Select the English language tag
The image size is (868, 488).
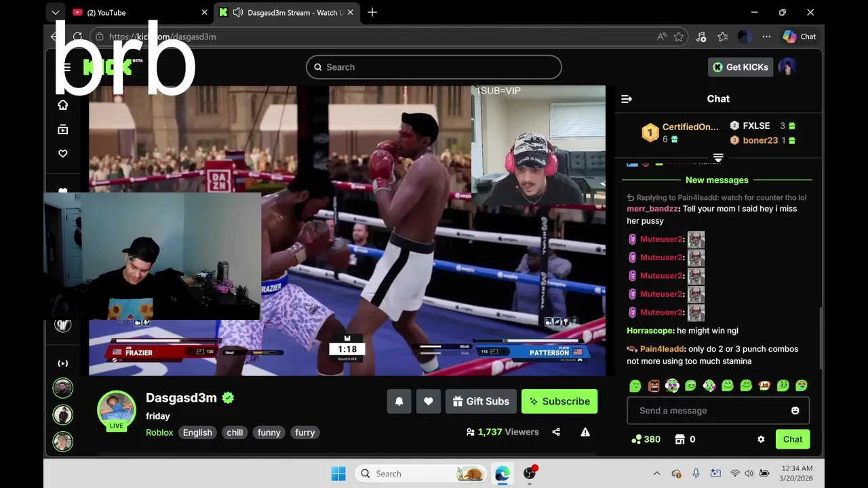197,432
